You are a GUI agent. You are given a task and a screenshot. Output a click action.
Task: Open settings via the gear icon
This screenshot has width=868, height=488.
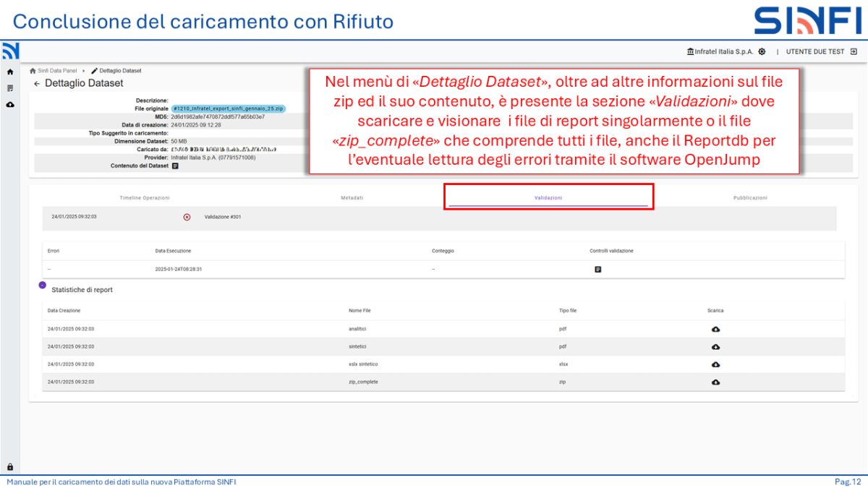[761, 51]
